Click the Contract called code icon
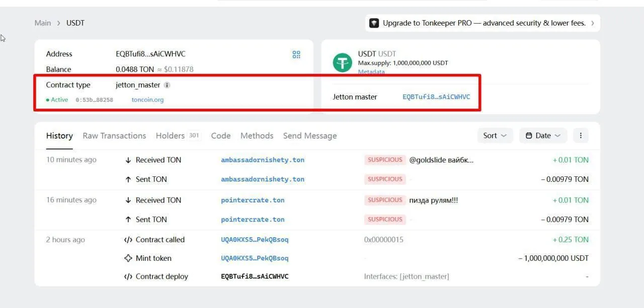 click(128, 240)
